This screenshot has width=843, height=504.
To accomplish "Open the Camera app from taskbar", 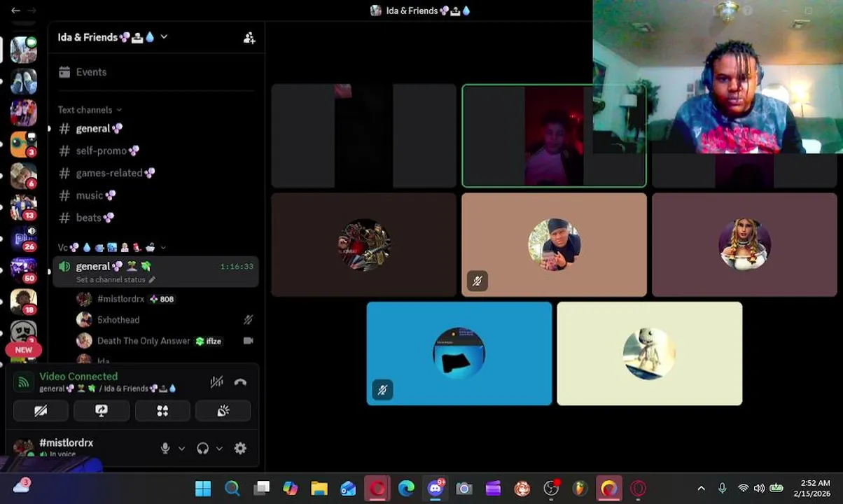I will click(464, 489).
